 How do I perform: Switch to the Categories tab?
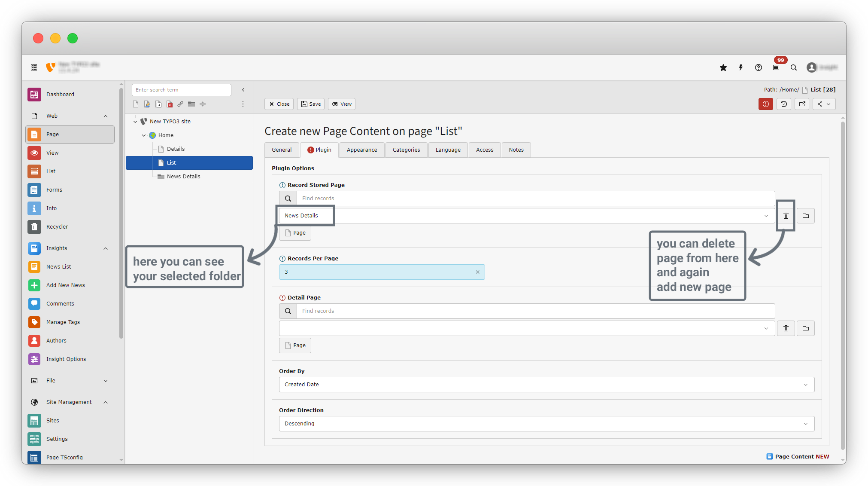coord(406,150)
